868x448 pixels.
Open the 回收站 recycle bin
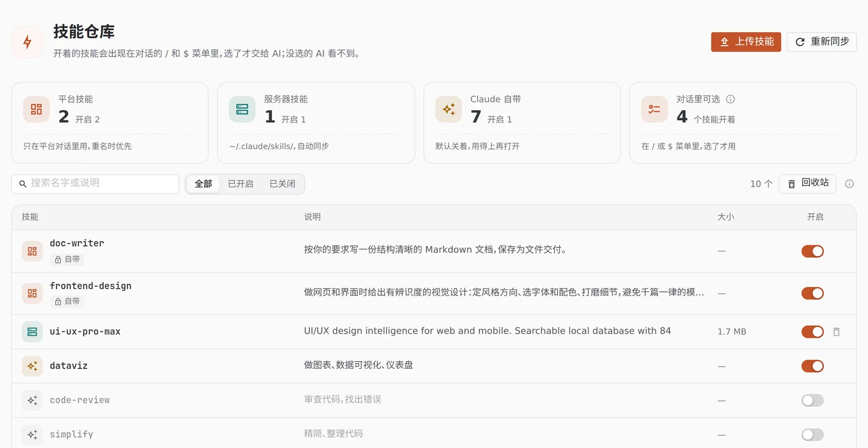pos(807,183)
